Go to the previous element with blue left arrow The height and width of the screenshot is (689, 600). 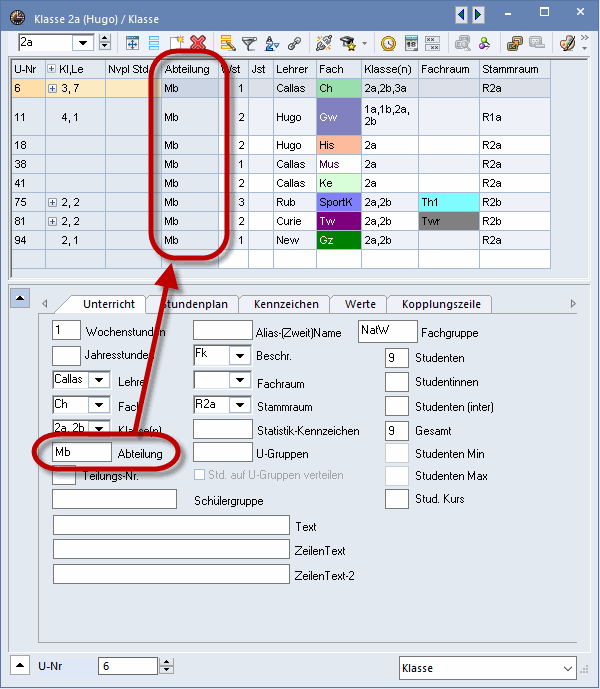click(x=461, y=15)
